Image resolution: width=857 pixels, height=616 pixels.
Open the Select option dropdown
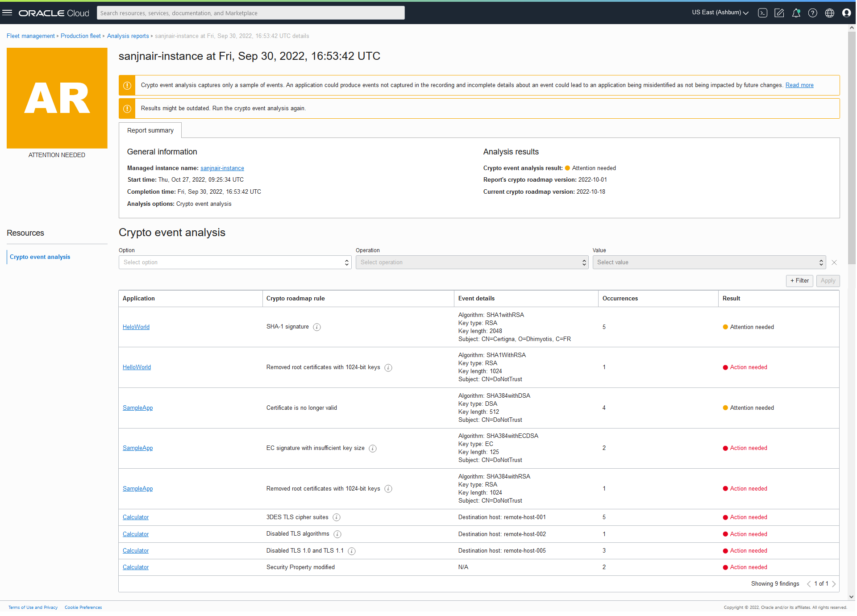(x=235, y=262)
